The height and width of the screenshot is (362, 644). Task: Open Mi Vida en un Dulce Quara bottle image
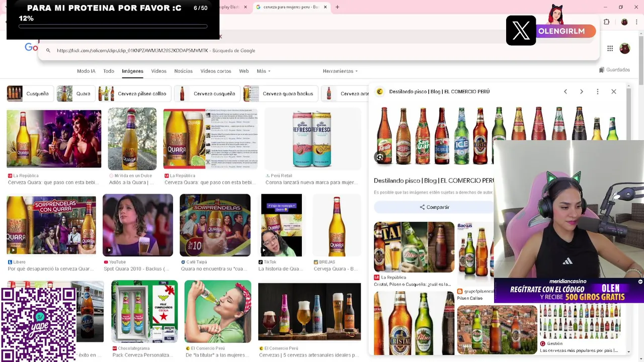[x=132, y=139]
